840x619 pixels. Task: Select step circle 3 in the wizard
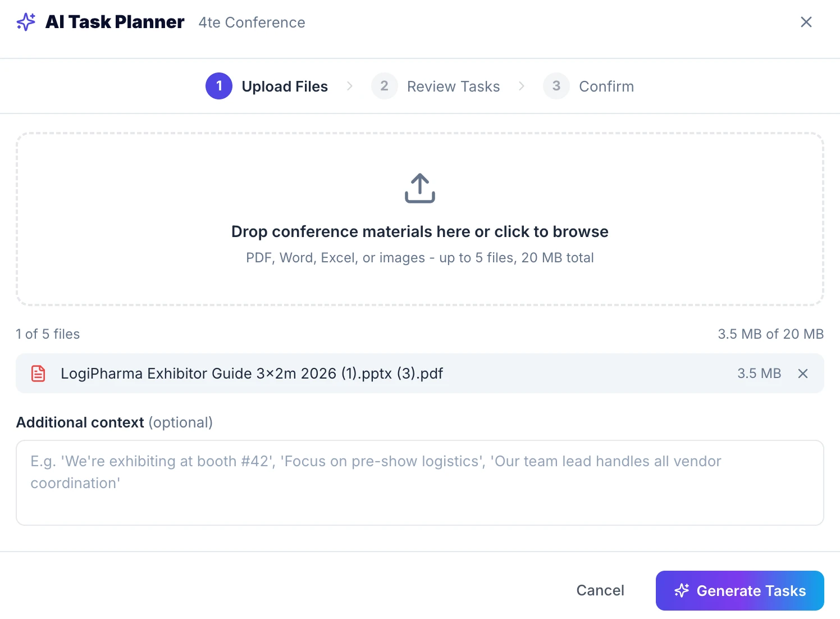coord(556,86)
